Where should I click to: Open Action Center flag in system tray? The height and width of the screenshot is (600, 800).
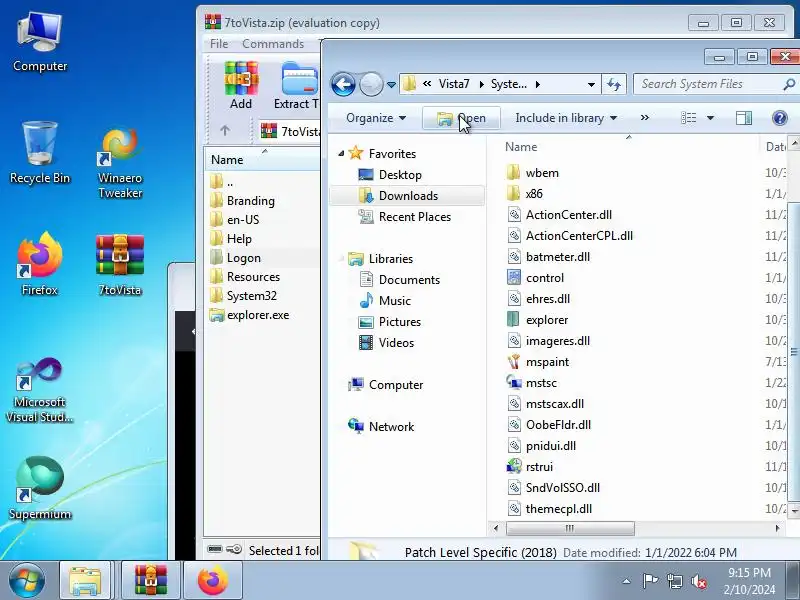649,581
